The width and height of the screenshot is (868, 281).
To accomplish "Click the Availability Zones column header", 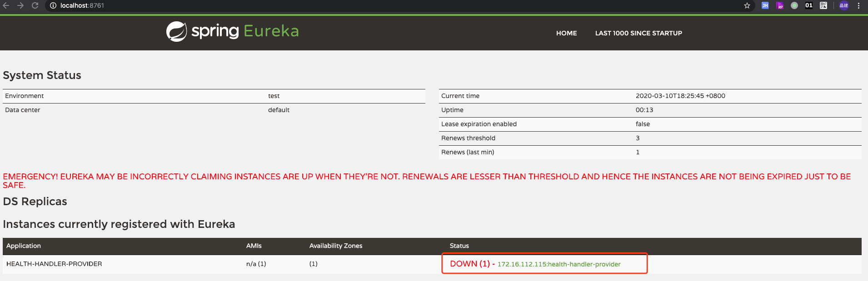I will click(336, 246).
